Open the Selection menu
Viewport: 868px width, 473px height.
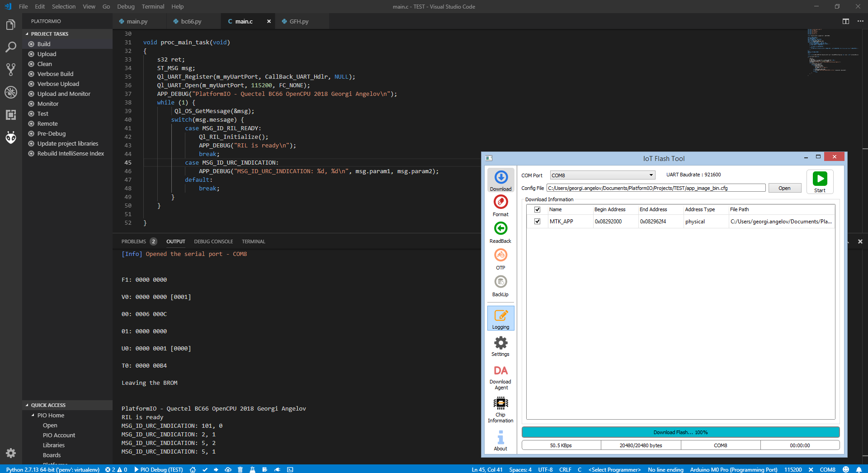[64, 6]
